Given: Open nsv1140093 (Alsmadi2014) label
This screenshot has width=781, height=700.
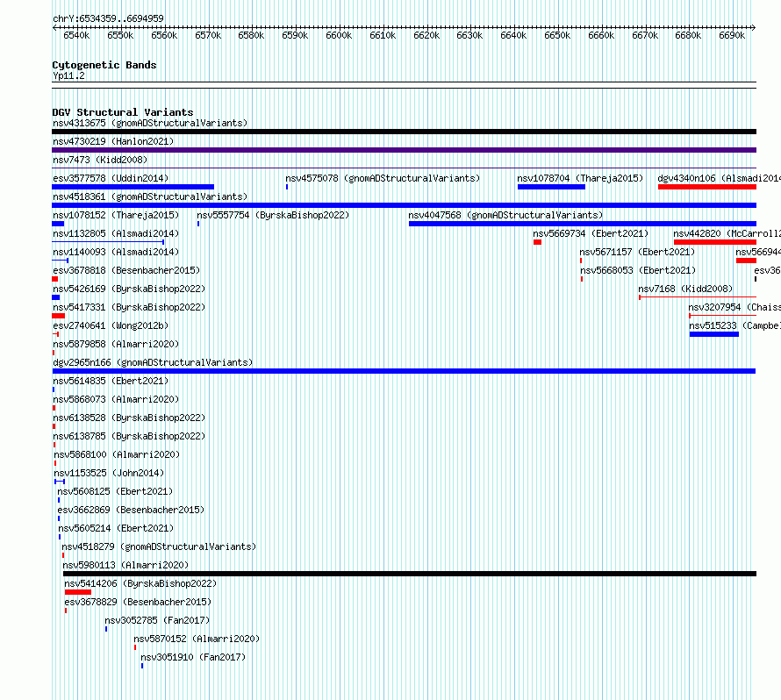Looking at the screenshot, I should [x=116, y=252].
